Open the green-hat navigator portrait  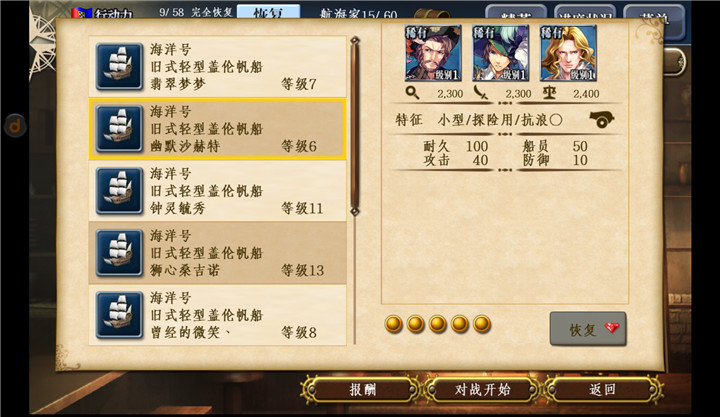click(500, 53)
